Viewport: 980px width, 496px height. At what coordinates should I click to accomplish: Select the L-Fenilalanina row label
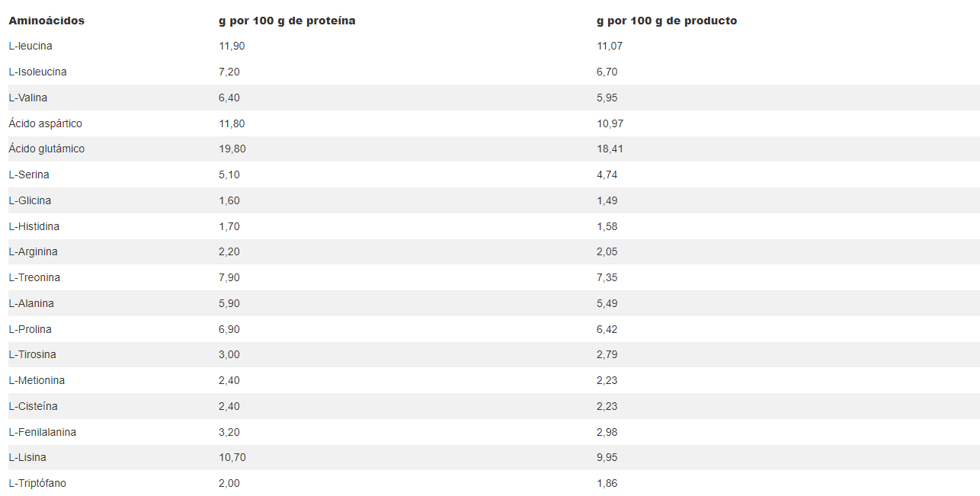(42, 432)
